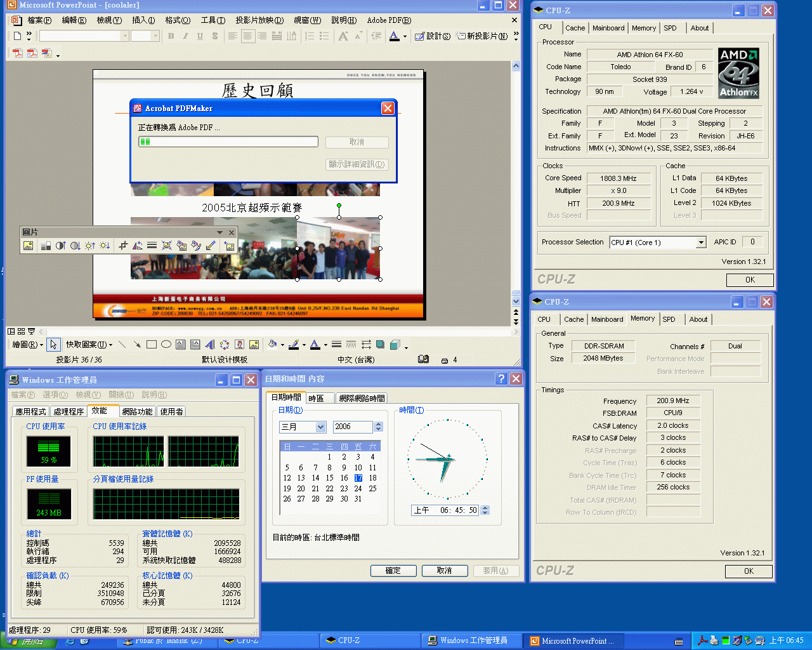
Task: Toggle Bold formatting button
Action: pos(171,36)
